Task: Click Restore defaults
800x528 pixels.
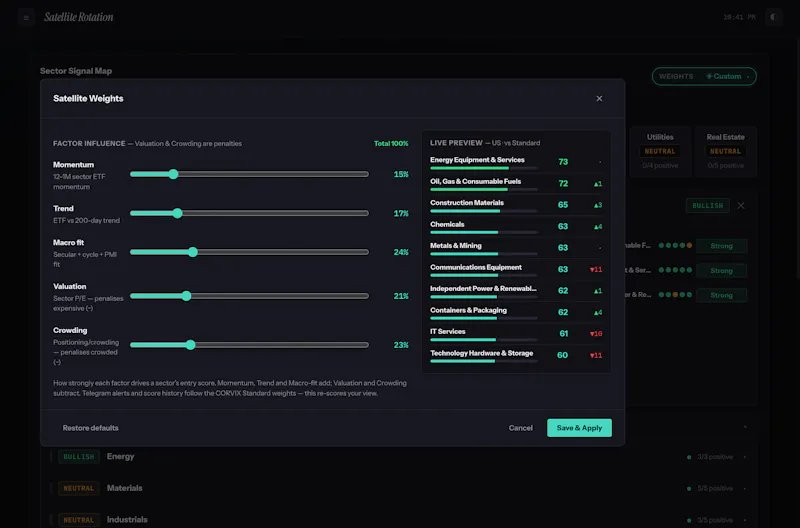Action: coord(90,428)
